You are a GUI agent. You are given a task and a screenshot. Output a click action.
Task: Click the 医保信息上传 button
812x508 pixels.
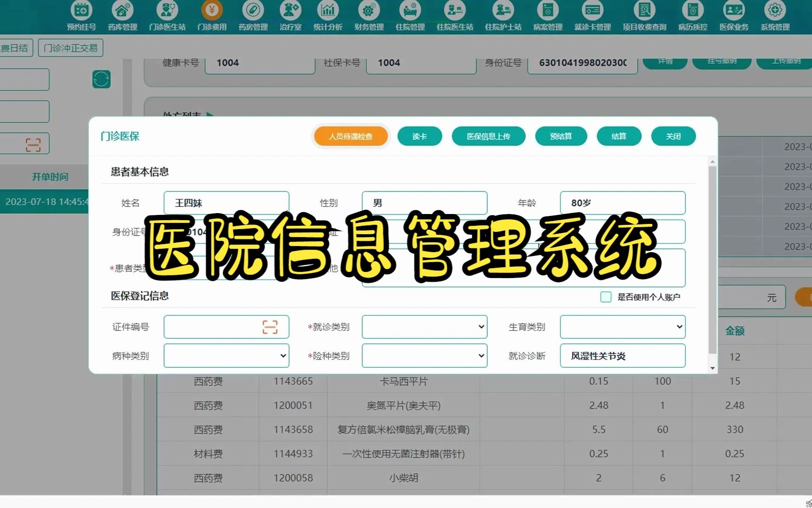click(x=488, y=136)
